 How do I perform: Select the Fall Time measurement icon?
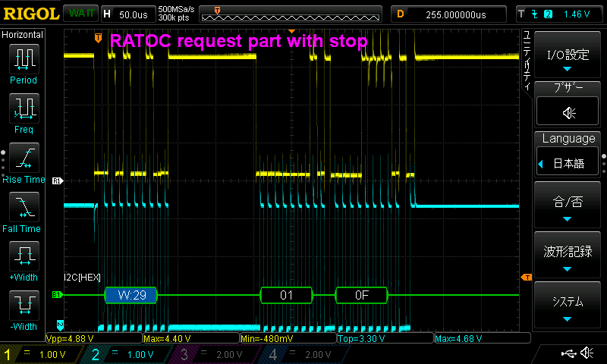pos(24,207)
